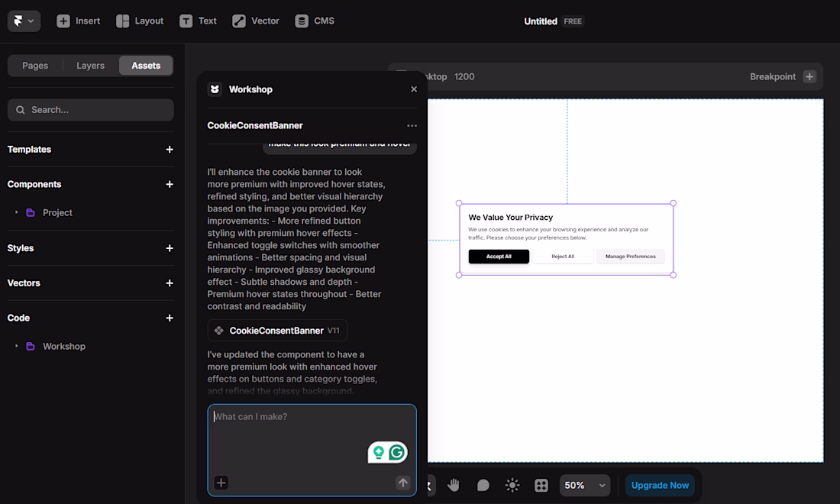Click the top-left selection handle of banner
This screenshot has height=504, width=840.
[459, 203]
